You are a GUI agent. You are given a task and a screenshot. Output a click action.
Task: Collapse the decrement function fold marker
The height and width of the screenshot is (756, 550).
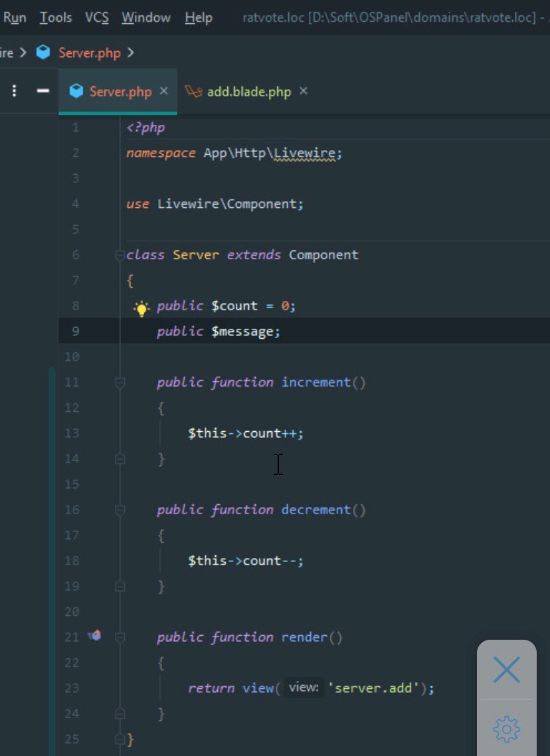pos(120,510)
